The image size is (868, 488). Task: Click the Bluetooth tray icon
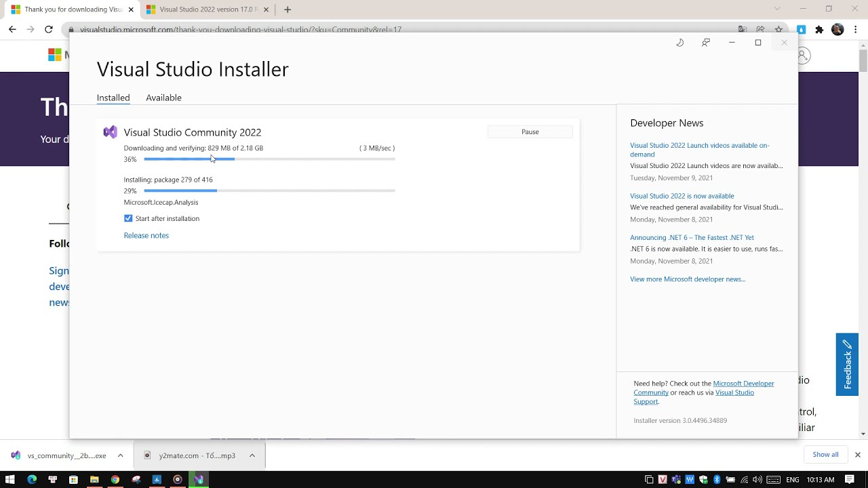point(717,480)
